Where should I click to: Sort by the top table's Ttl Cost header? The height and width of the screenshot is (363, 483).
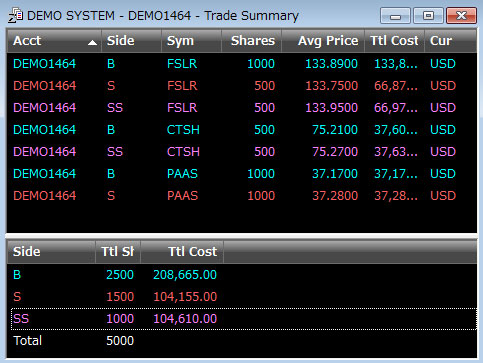[x=394, y=41]
